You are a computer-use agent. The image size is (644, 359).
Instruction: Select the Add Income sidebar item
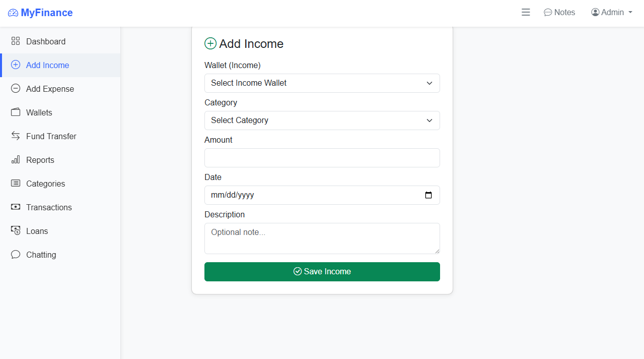click(x=47, y=65)
